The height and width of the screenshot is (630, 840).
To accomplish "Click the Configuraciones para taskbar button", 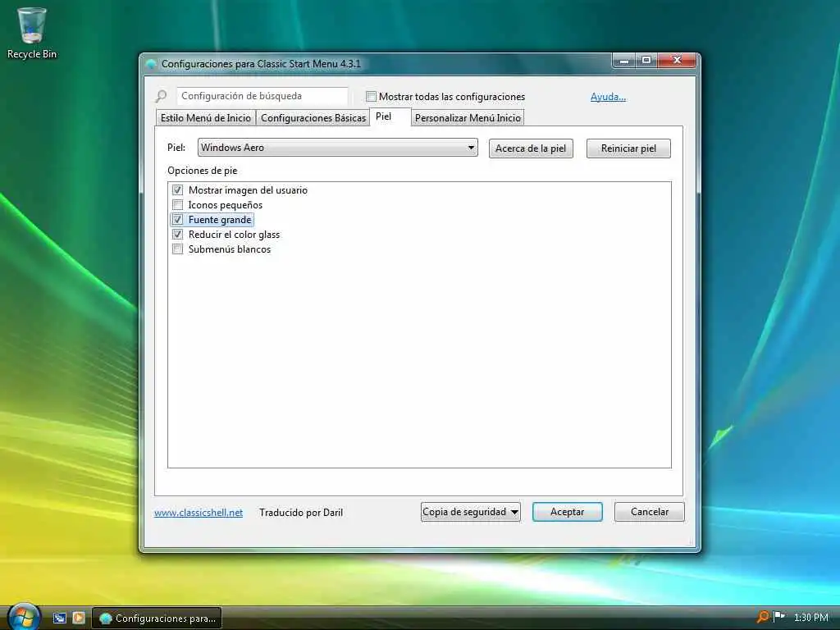I will pos(157,619).
